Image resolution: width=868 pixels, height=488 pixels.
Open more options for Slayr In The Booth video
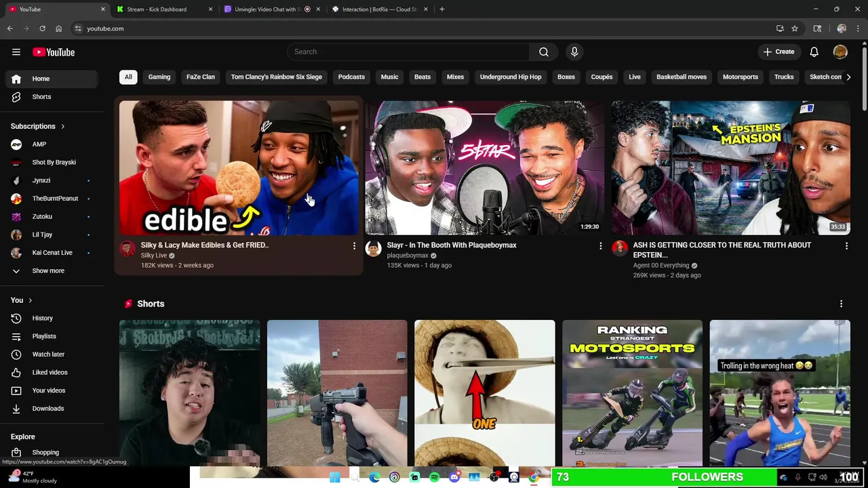[x=600, y=246]
